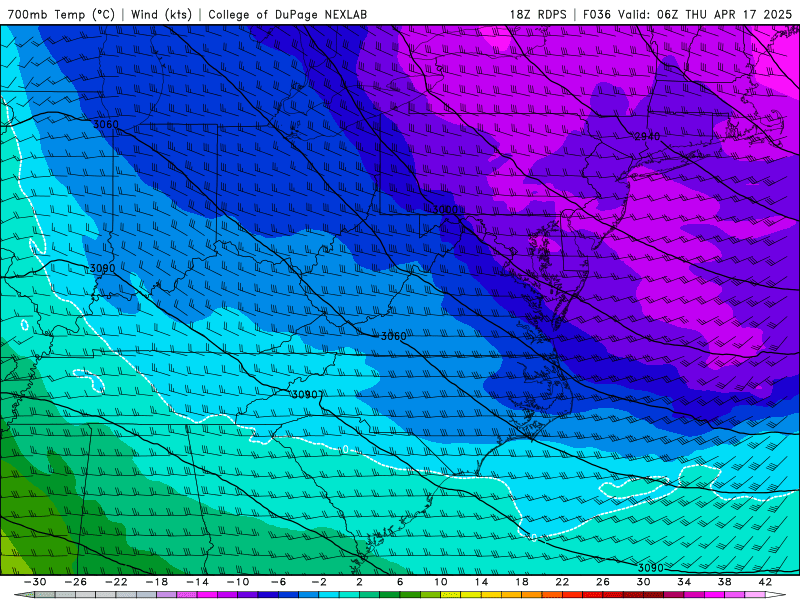
Task: Click the "3090" contour label over the Atlantic
Action: tap(651, 568)
